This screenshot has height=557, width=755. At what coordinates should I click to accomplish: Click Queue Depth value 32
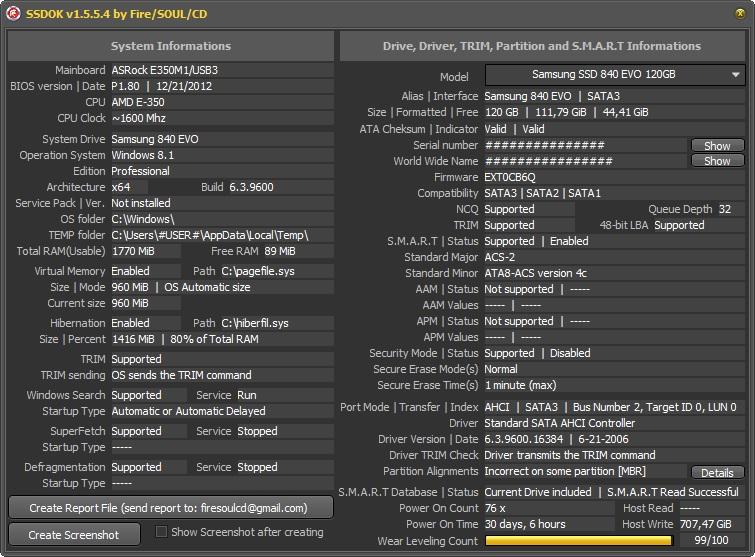725,209
